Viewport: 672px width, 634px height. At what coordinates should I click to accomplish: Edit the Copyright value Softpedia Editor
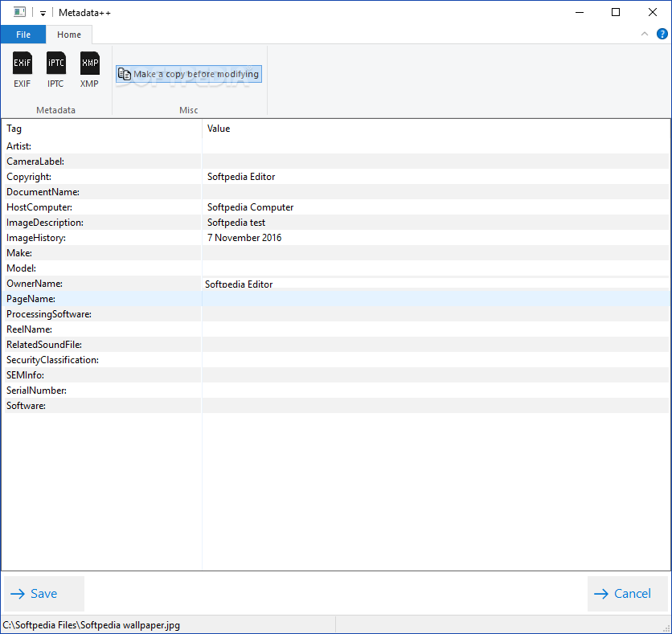[x=241, y=177]
